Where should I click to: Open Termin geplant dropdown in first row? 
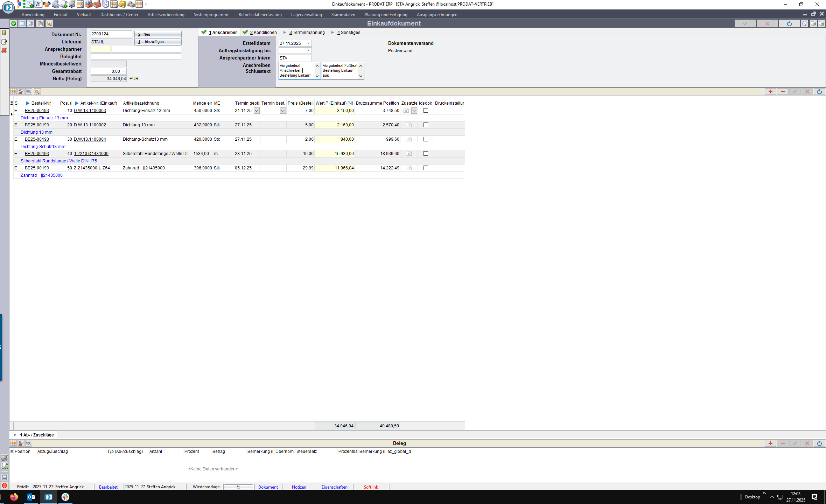(257, 111)
